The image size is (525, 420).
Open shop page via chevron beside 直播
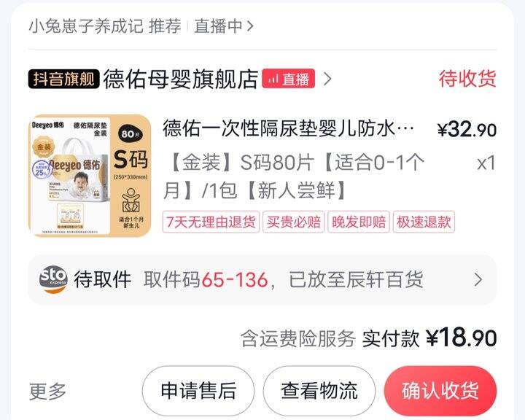click(327, 79)
